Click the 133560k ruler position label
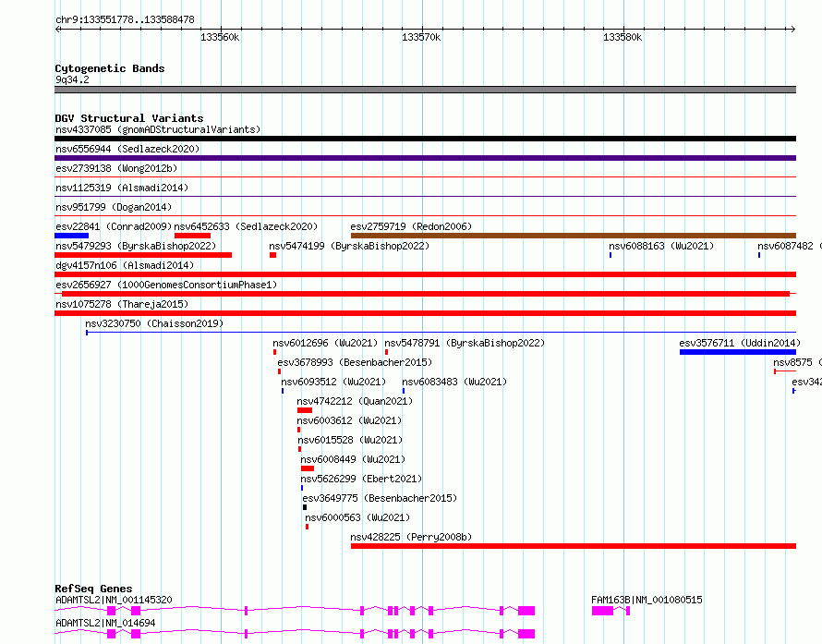This screenshot has width=822, height=644. coord(220,37)
